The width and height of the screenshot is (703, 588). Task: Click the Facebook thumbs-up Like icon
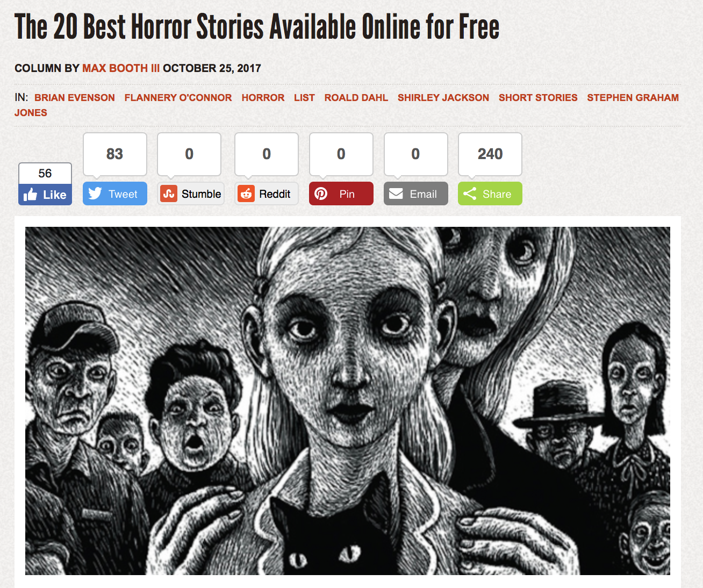tap(31, 195)
